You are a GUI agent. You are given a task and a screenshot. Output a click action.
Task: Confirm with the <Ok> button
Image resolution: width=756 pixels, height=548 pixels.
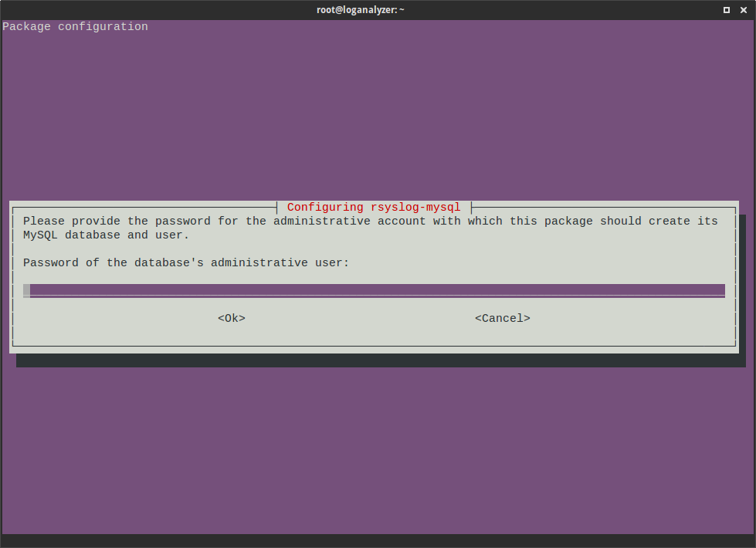click(x=232, y=318)
